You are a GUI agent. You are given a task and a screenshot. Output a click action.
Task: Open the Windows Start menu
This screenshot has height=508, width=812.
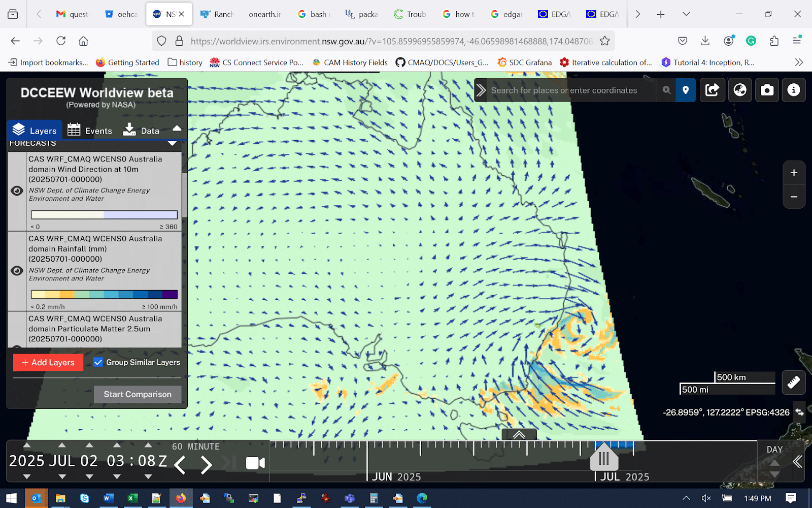tap(12, 498)
